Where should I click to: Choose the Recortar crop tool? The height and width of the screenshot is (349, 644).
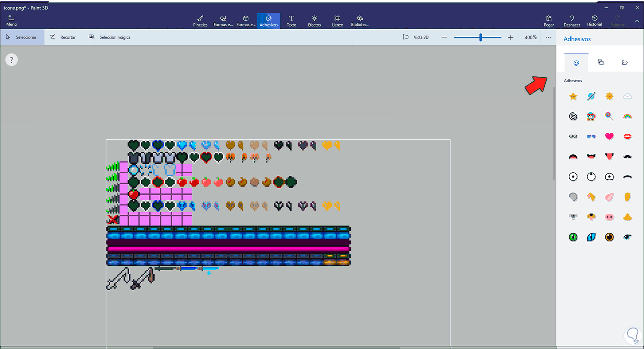(x=63, y=37)
